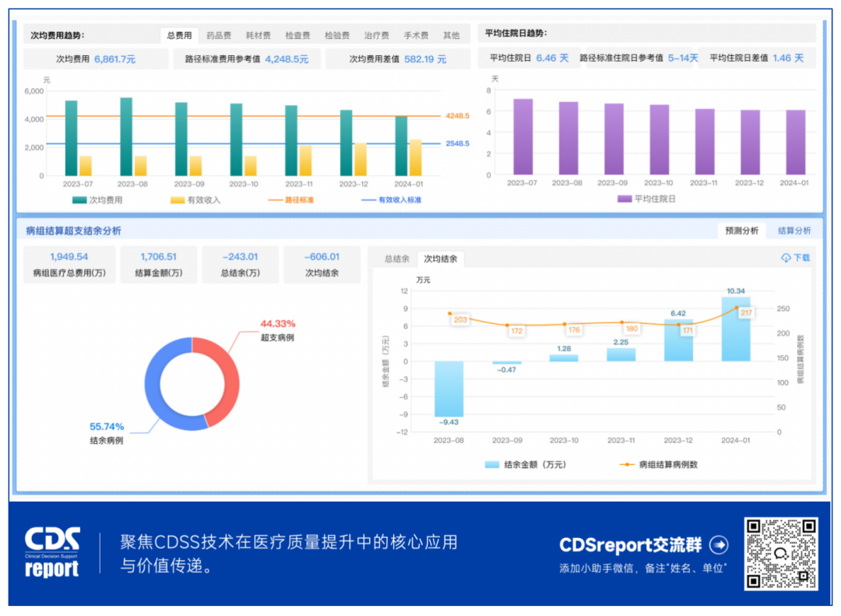Viewport: 841px width, 616px height.
Task: Click the 4248.5 path standard line label
Action: pos(458,116)
